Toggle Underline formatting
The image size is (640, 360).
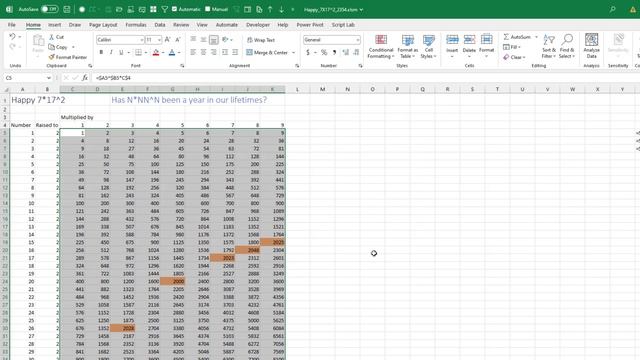121,52
